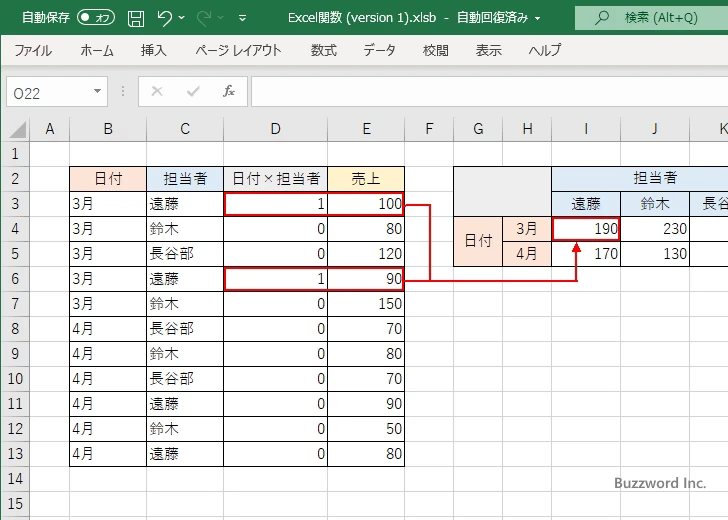Select row 14 header

click(15, 479)
